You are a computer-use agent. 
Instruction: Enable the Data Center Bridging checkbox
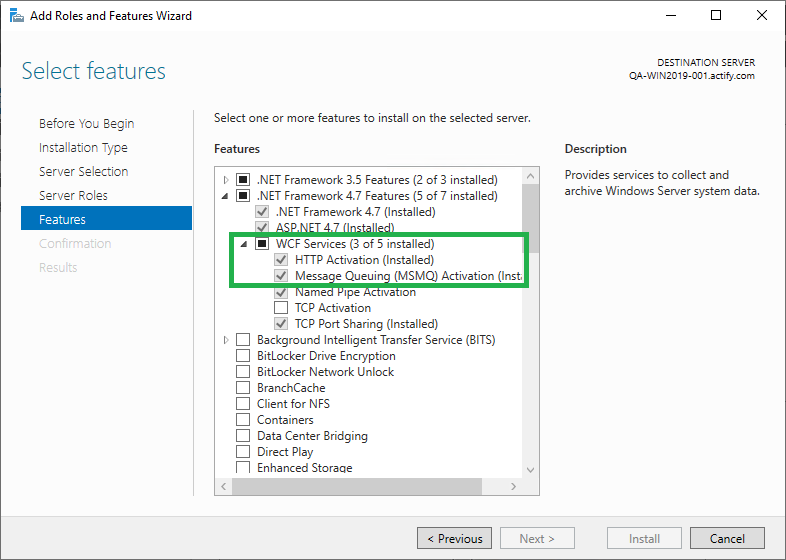243,436
